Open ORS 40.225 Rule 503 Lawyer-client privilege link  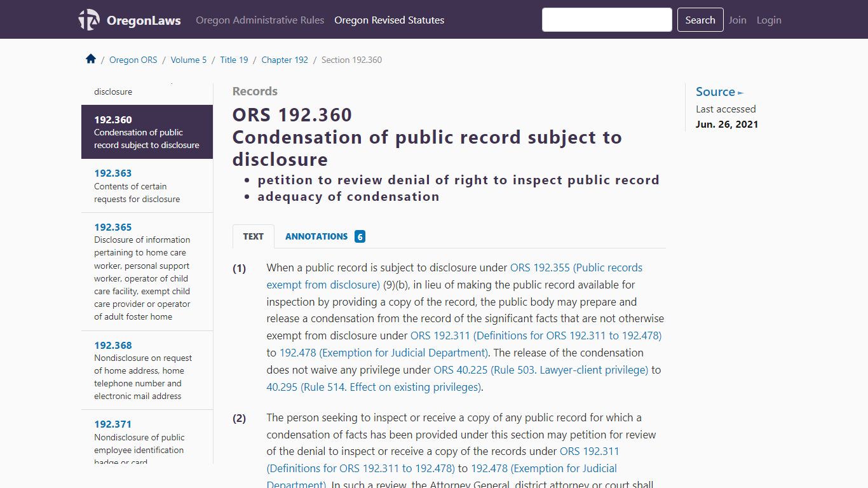(x=541, y=370)
